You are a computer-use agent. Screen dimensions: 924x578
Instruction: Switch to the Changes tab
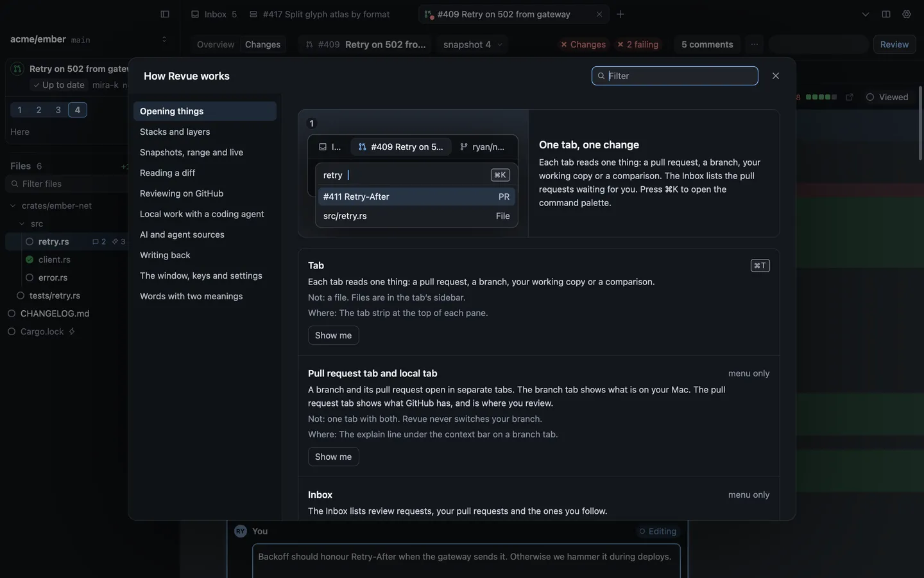click(263, 44)
